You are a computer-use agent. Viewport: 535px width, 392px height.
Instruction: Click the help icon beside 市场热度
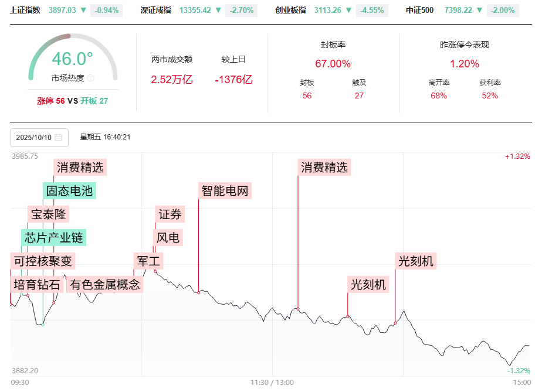pos(91,78)
